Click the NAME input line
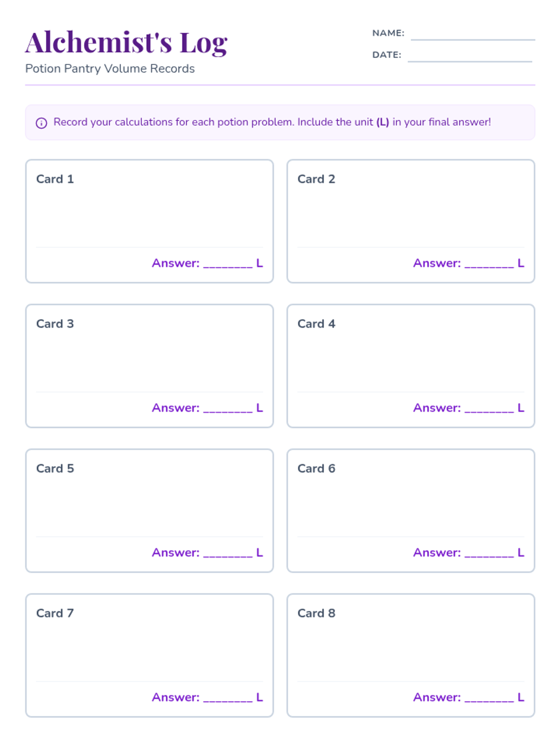This screenshot has width=560, height=747. click(x=472, y=35)
